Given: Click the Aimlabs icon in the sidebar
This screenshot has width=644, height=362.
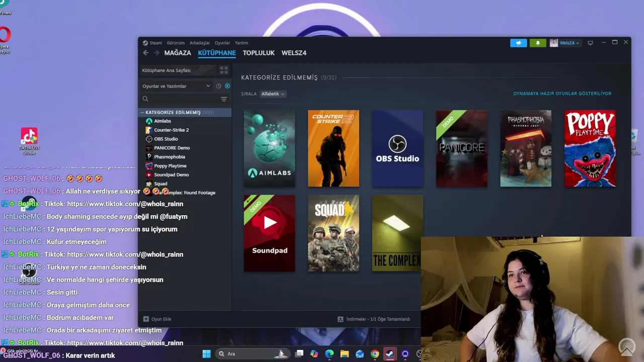Looking at the screenshot, I should click(x=149, y=121).
